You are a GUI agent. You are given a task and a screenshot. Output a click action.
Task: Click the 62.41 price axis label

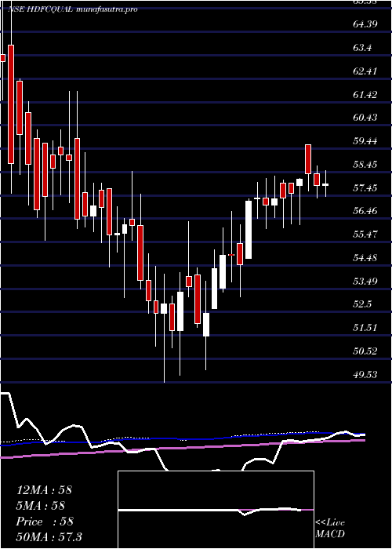pyautogui.click(x=365, y=71)
